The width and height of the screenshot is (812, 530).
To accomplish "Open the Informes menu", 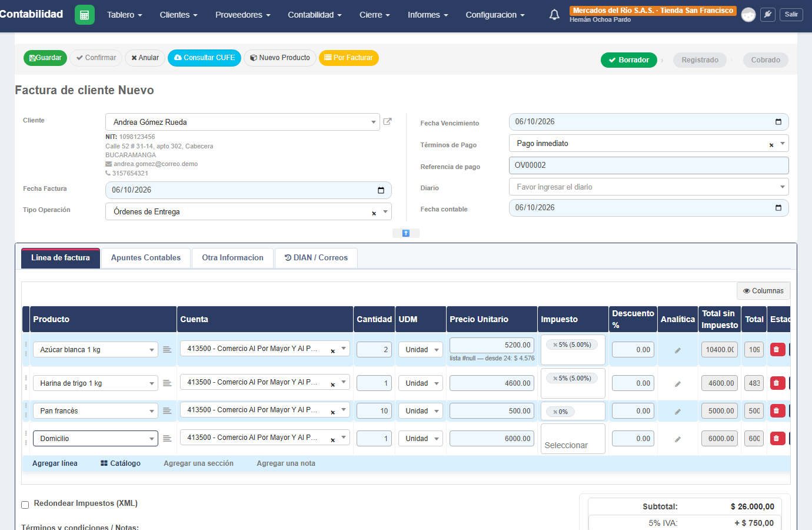I will 428,15.
